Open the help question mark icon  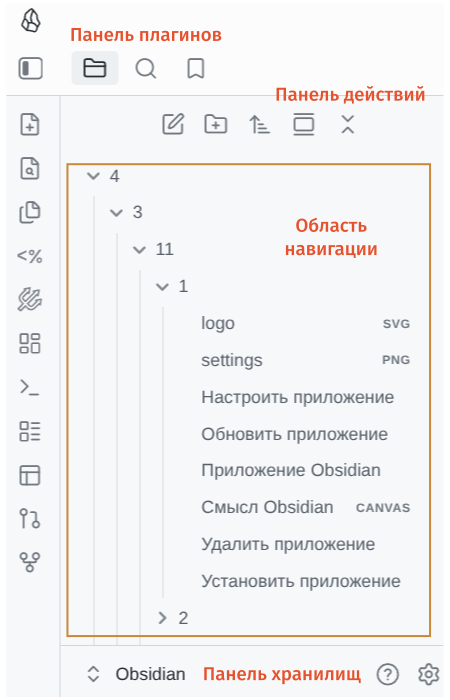[388, 674]
